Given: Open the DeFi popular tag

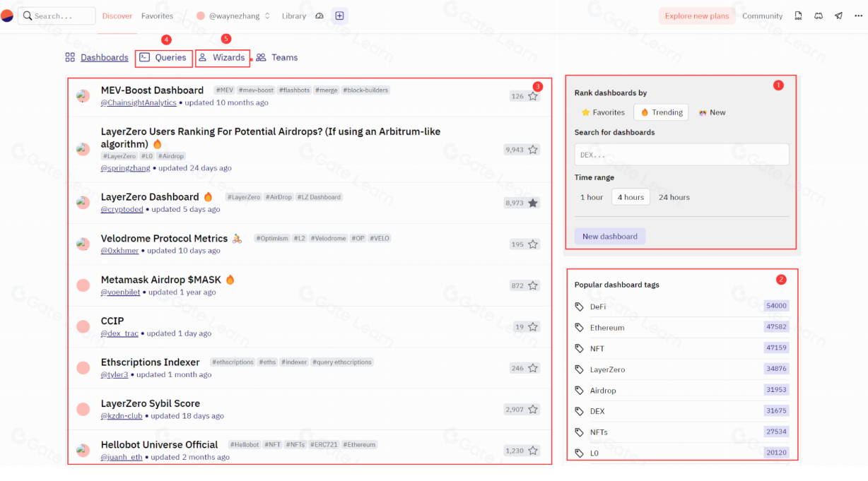Looking at the screenshot, I should [598, 307].
